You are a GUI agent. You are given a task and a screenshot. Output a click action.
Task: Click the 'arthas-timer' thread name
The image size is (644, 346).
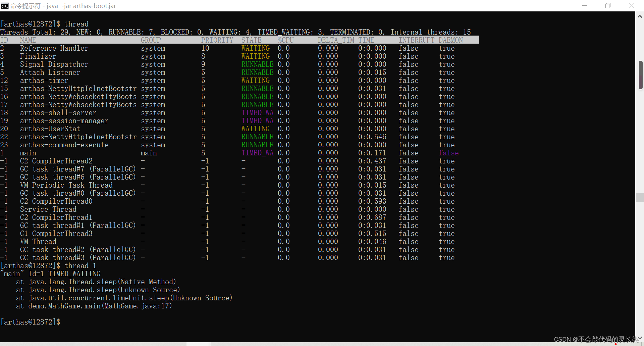point(44,81)
